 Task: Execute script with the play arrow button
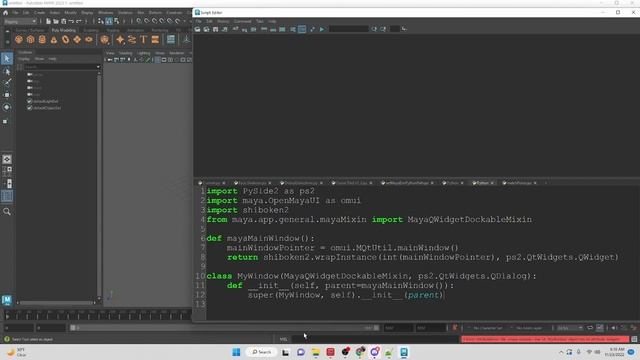point(322,29)
